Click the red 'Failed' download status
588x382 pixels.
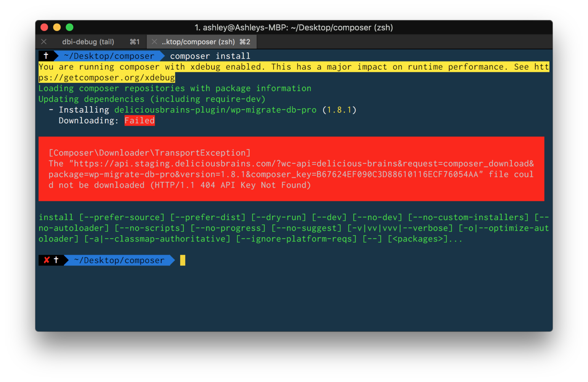139,121
